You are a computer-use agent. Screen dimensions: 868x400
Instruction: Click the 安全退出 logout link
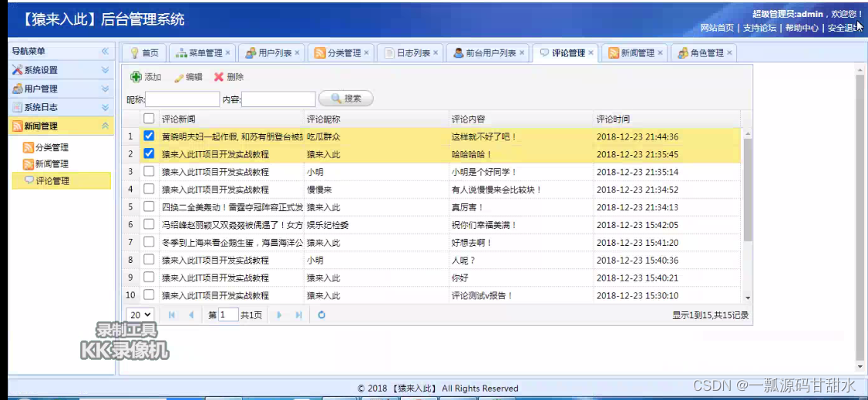(x=844, y=28)
